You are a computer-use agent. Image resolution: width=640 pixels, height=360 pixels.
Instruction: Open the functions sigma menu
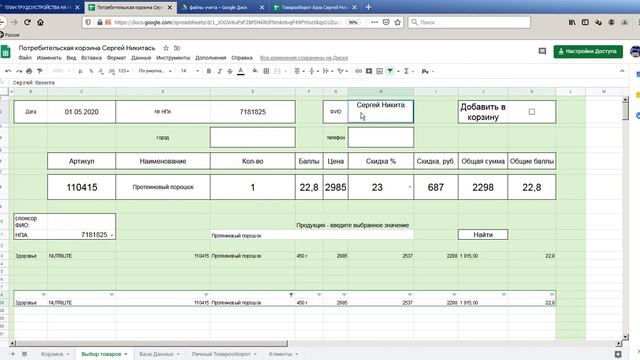[x=407, y=71]
